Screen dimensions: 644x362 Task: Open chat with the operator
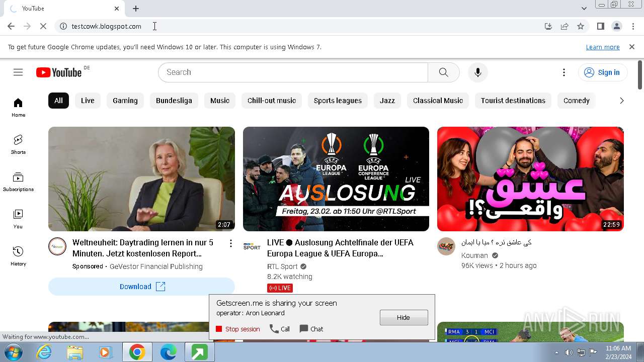pyautogui.click(x=311, y=329)
